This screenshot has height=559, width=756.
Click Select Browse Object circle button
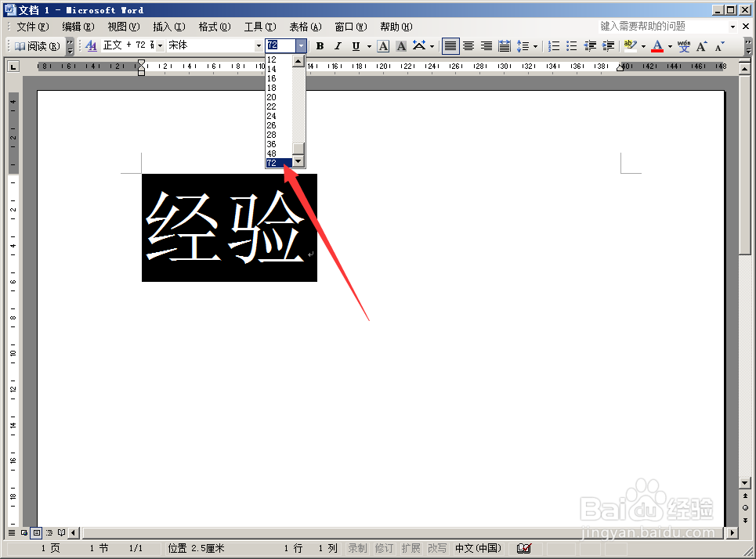pyautogui.click(x=745, y=507)
